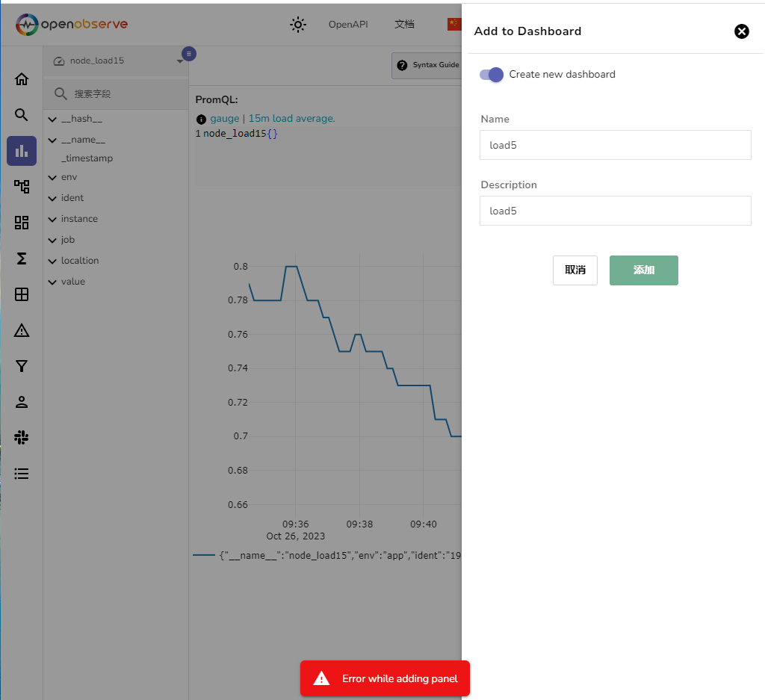Select the Functions sigma icon
Image resolution: width=765 pixels, height=700 pixels.
coord(21,258)
